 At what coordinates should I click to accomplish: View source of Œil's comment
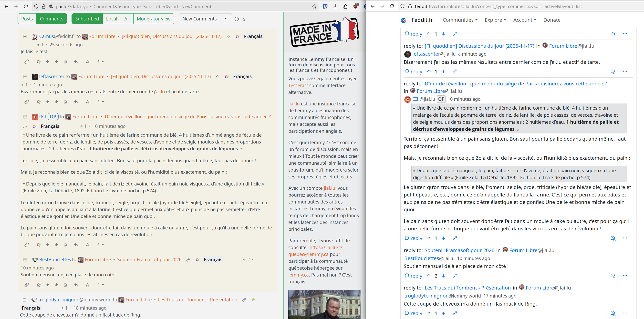tap(65, 245)
